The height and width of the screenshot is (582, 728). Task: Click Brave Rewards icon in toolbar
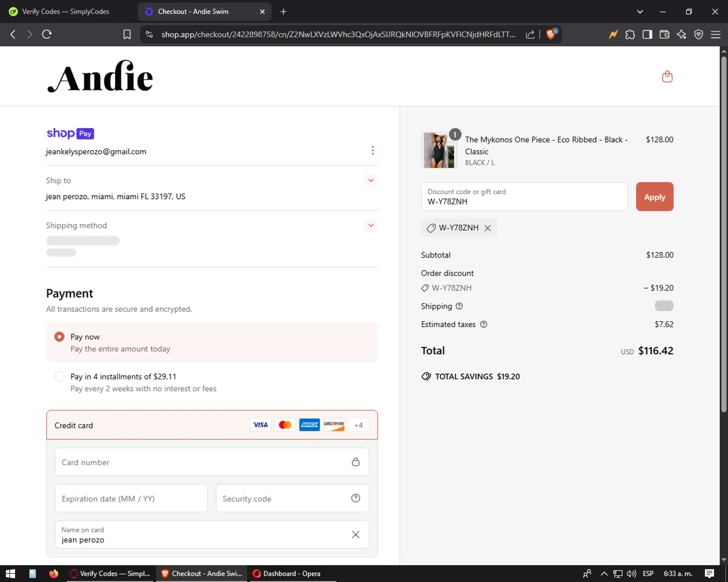613,34
